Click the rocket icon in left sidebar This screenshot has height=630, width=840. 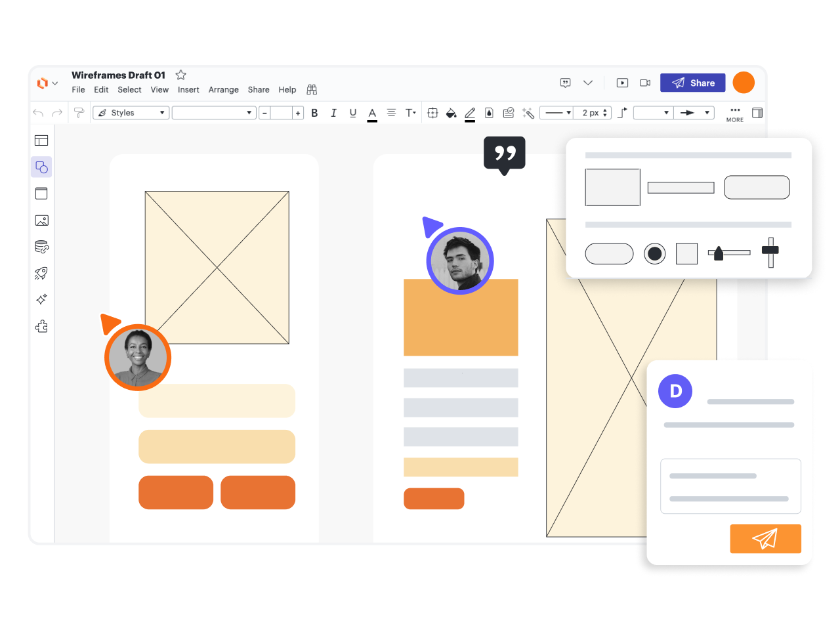coord(41,273)
